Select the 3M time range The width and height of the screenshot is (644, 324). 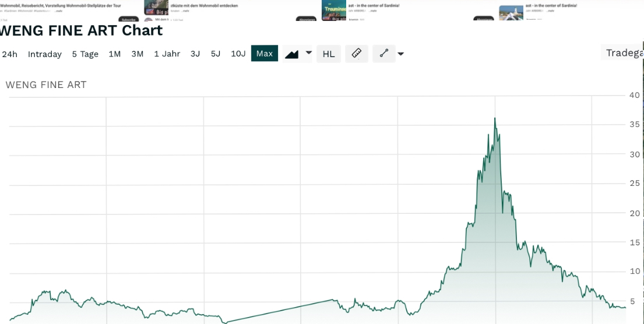pyautogui.click(x=137, y=54)
